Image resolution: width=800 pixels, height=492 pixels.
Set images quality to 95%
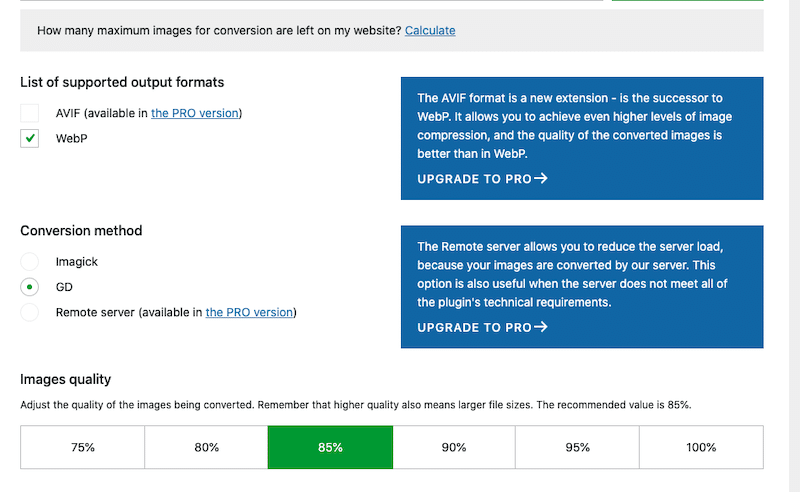coord(577,447)
